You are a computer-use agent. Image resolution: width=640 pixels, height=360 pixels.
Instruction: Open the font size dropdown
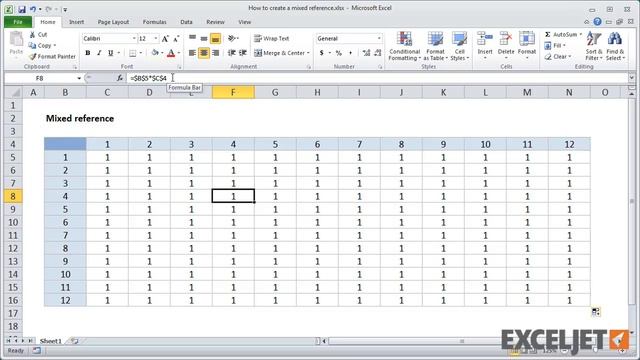pos(156,38)
